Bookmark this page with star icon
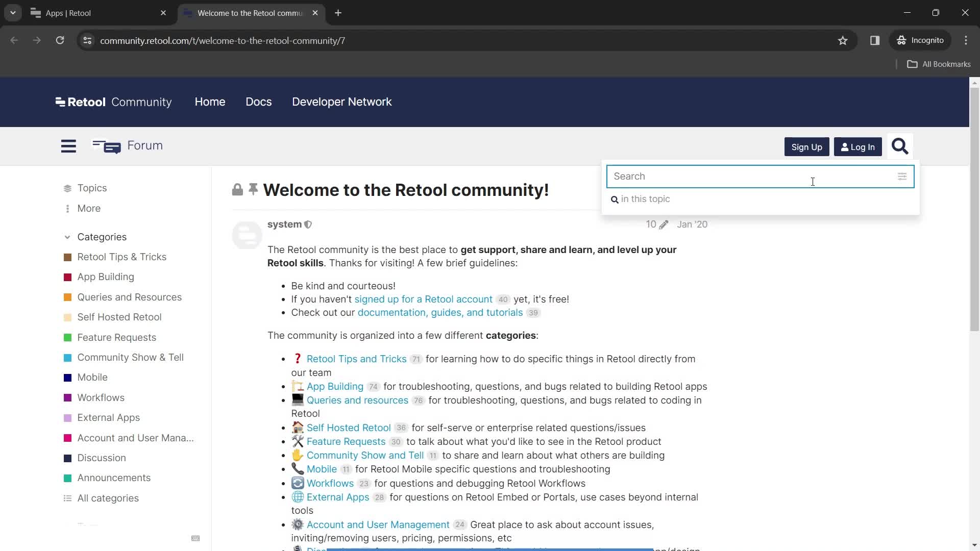 pyautogui.click(x=843, y=40)
